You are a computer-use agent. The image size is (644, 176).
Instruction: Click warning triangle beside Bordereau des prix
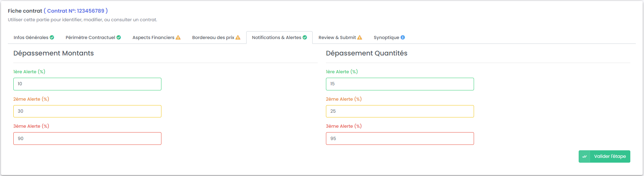[x=238, y=37]
